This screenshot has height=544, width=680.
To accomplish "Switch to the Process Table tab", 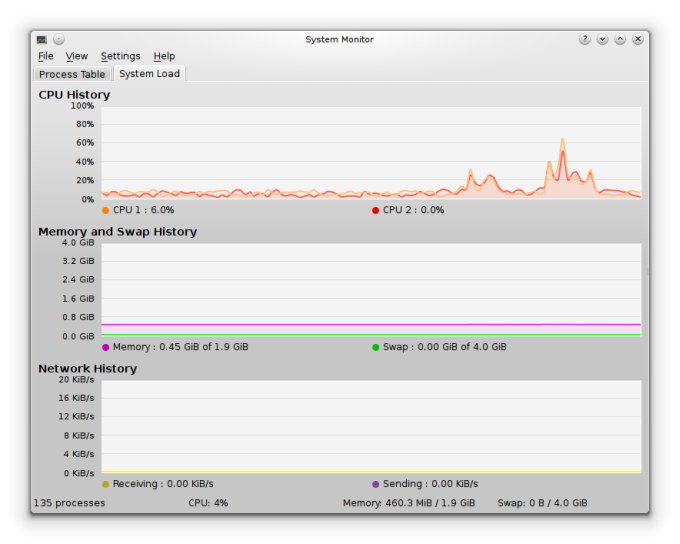I will tap(72, 74).
